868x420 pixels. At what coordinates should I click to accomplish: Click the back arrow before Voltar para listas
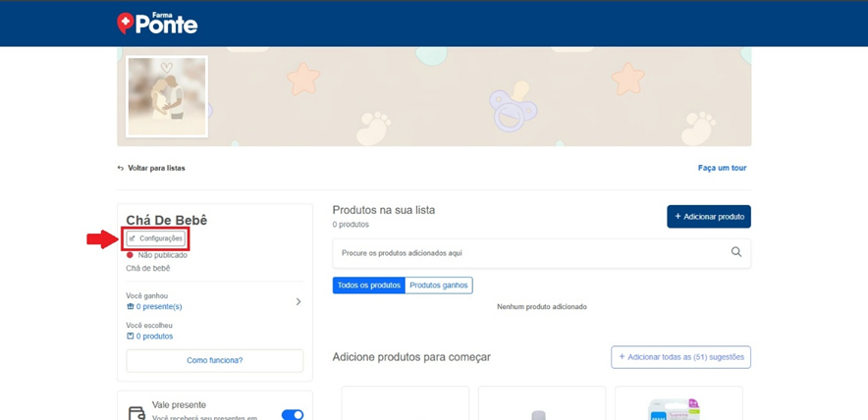tap(121, 168)
